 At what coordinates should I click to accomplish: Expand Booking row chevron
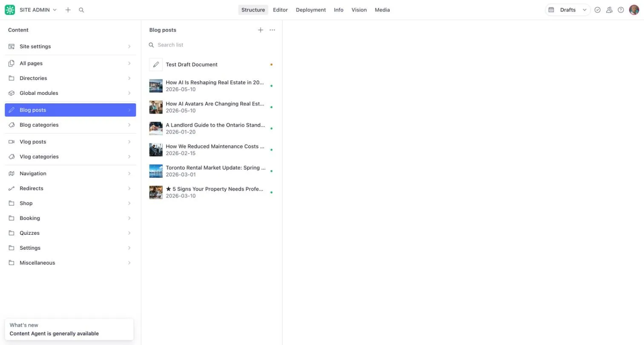click(x=129, y=218)
